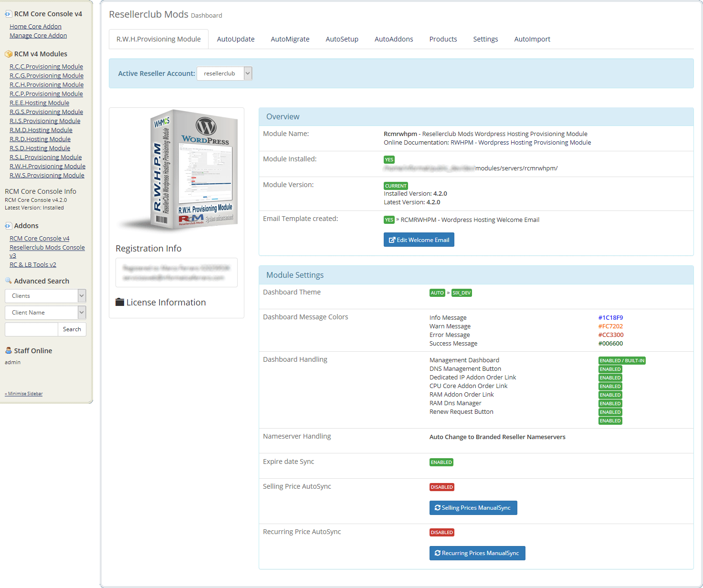The width and height of the screenshot is (703, 588).
Task: Switch to the R.W.H.Provisioning Module tab
Action: (x=158, y=39)
